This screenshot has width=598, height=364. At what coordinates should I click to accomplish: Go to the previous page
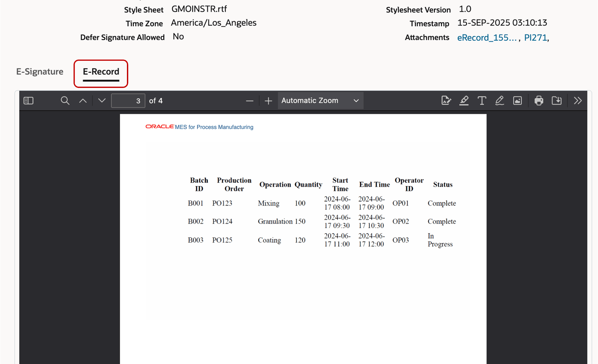[x=83, y=100]
